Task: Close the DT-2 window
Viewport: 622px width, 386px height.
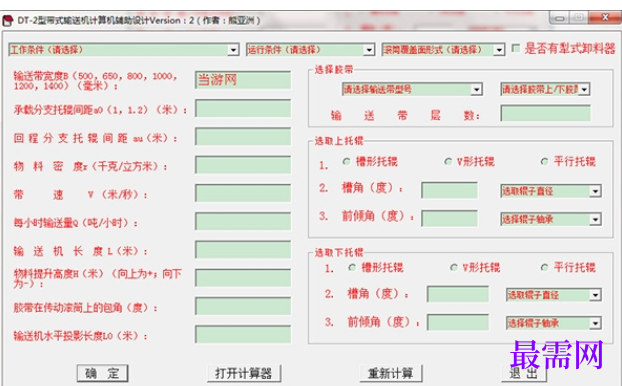Action: pos(605,17)
